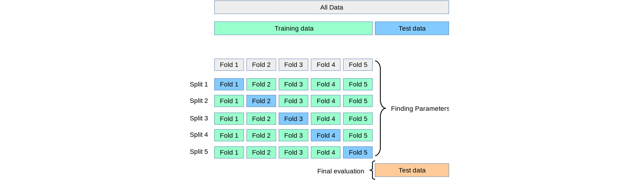Screen dimensions: 644x185
Task: Select the blue Fold 5 in Split 5
Action: 358,152
